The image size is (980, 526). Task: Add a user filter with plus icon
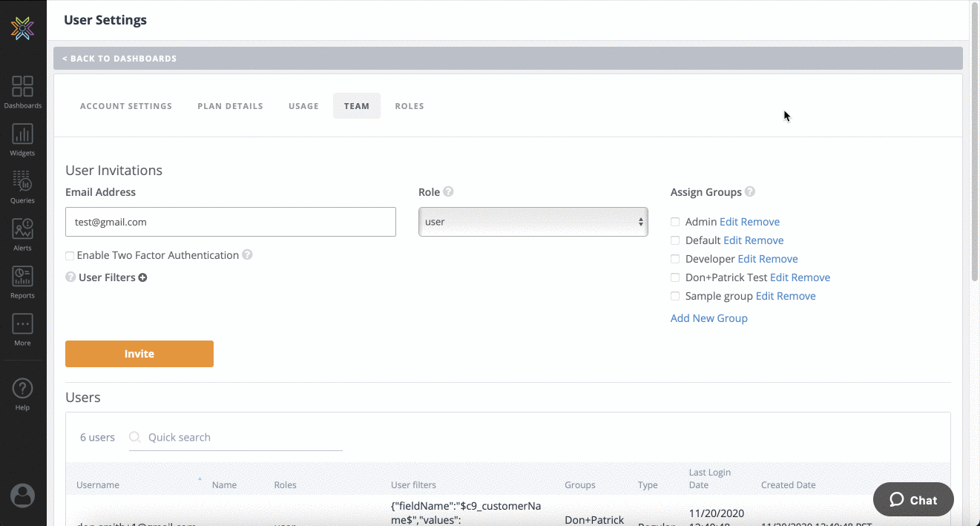(142, 277)
